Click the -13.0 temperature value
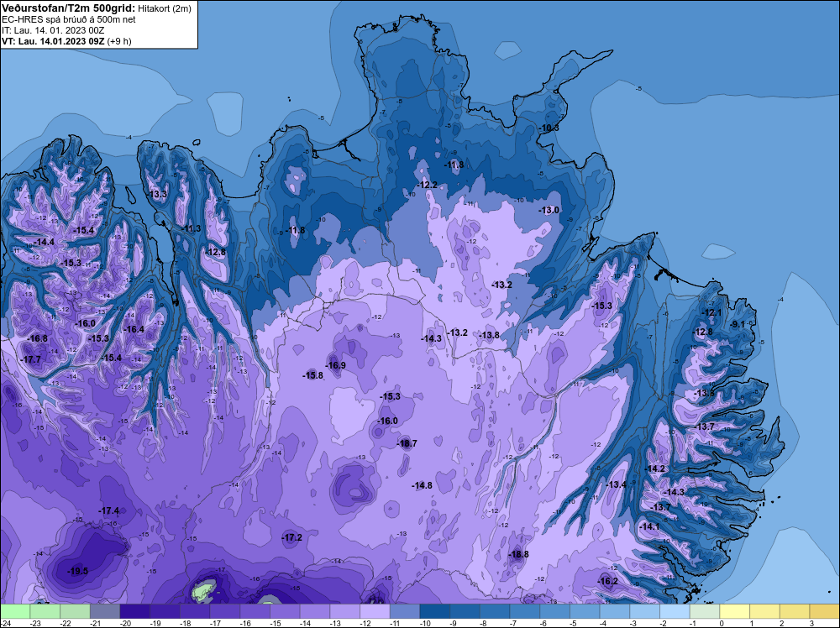 (x=549, y=211)
